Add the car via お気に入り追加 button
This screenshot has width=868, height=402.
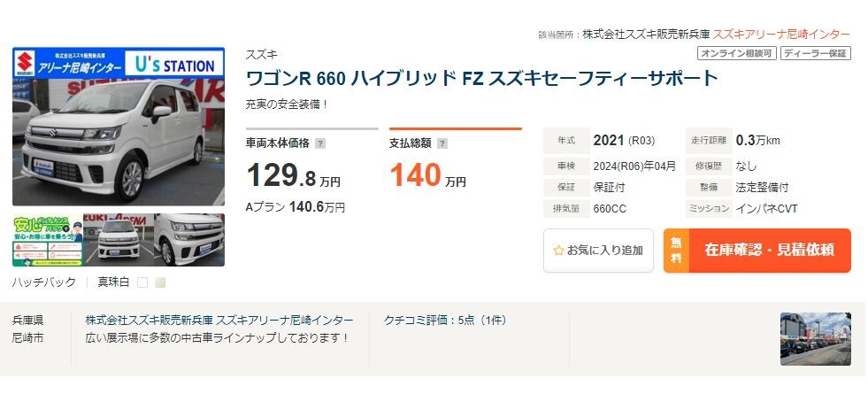pyautogui.click(x=598, y=251)
